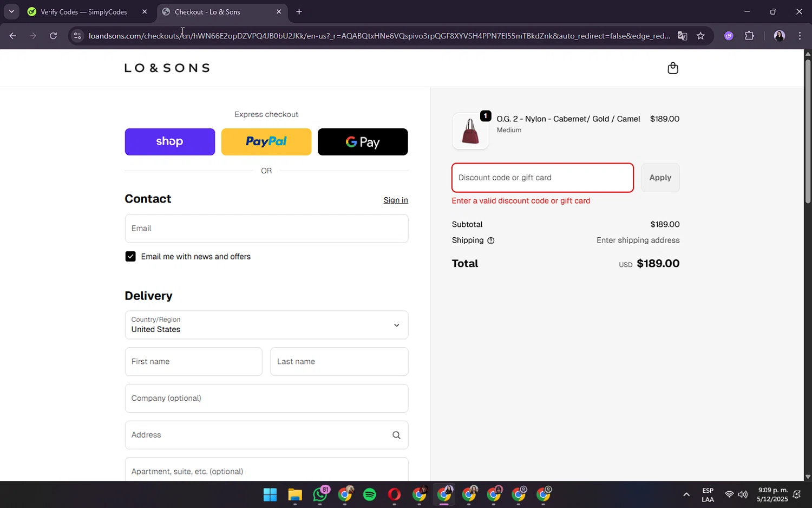812x508 pixels.
Task: Open the tab search dropdown arrow
Action: click(x=11, y=11)
